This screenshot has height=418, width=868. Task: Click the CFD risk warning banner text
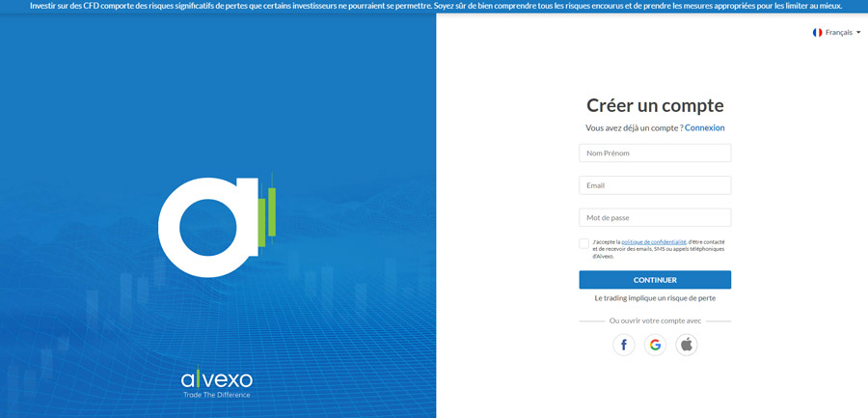[x=436, y=6]
